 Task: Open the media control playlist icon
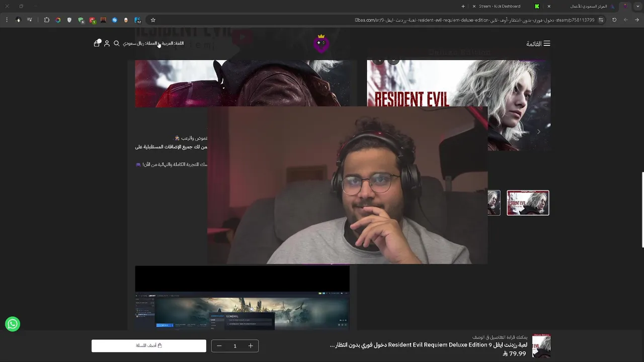pyautogui.click(x=30, y=20)
